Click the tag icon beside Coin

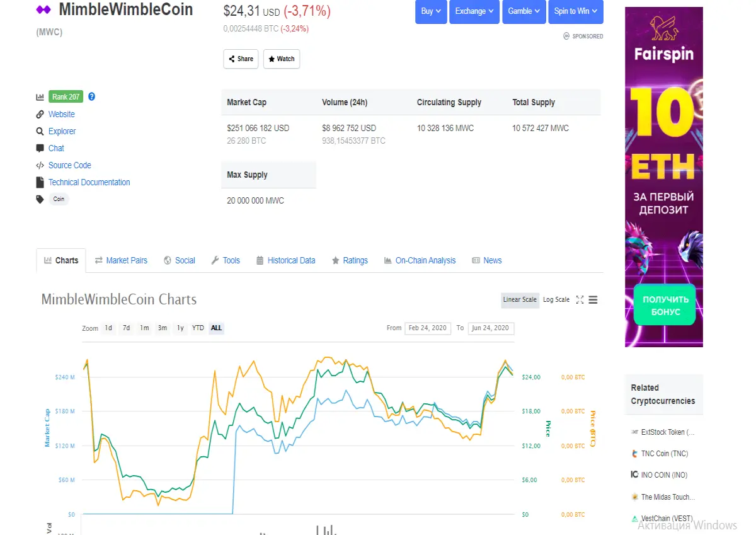pos(40,199)
